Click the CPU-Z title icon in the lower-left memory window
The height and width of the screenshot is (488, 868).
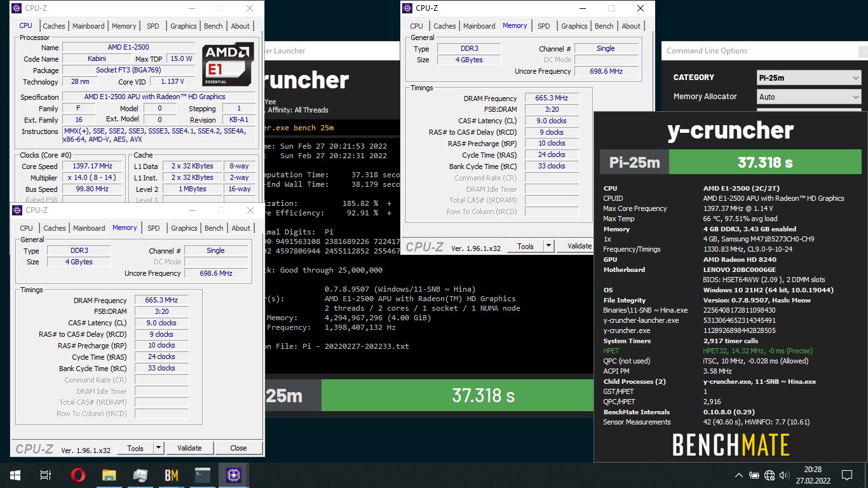[17, 210]
